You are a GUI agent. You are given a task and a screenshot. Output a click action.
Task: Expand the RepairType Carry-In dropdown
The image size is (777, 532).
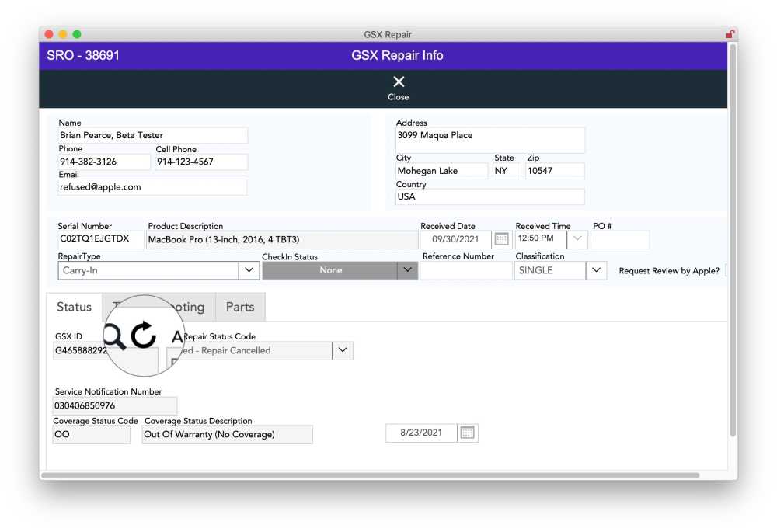point(249,270)
